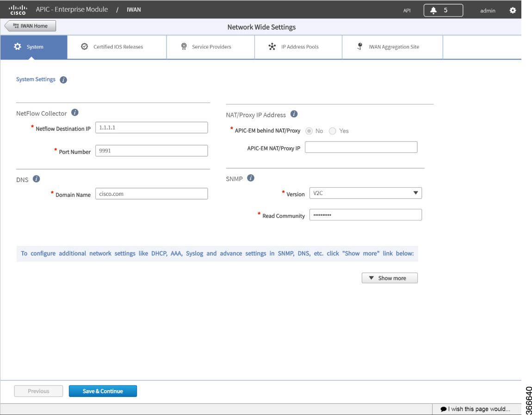Click the IP Address Pools network icon
The height and width of the screenshot is (415, 532).
(x=272, y=47)
